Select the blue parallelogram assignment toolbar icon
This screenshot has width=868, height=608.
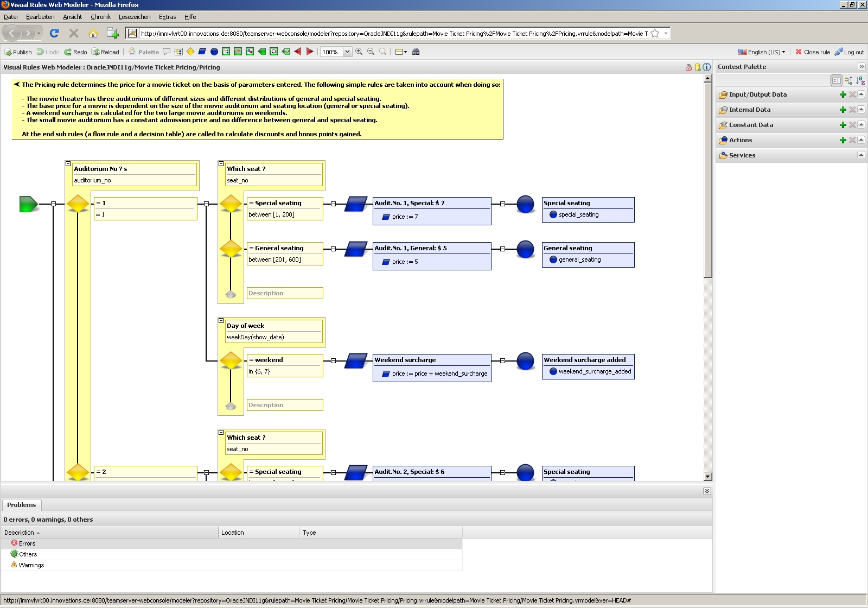pyautogui.click(x=202, y=52)
